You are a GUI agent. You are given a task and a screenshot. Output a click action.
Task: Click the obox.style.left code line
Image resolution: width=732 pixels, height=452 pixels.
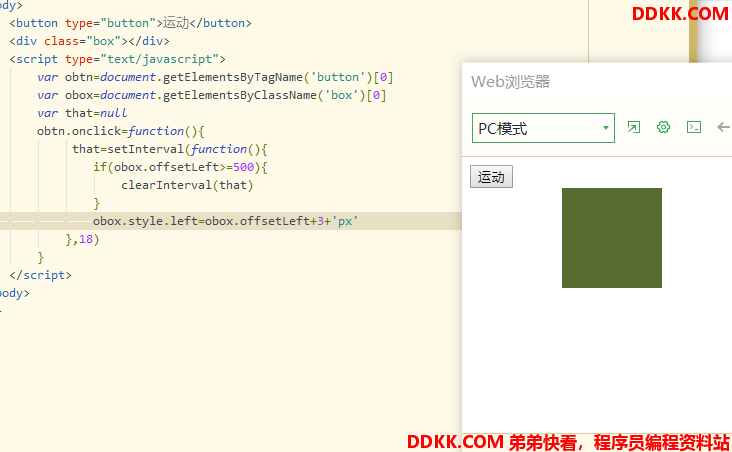225,221
